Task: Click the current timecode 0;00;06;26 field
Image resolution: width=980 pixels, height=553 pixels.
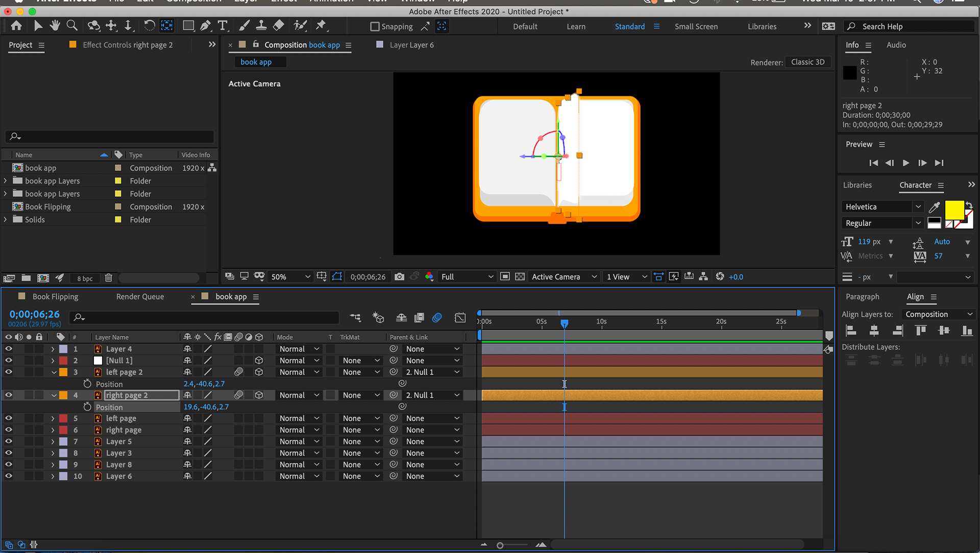Action: [x=34, y=314]
